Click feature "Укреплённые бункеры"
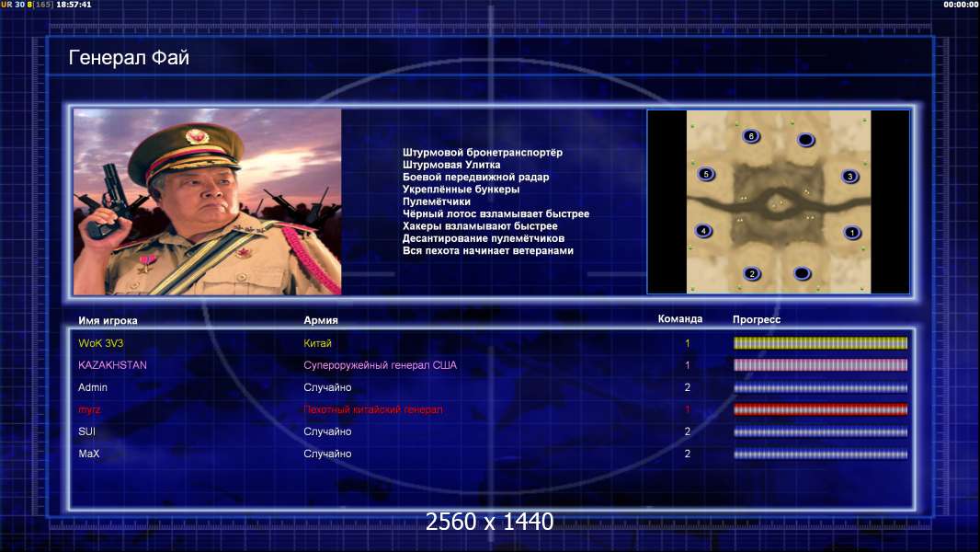Screen dimensions: 980x552 [461, 190]
